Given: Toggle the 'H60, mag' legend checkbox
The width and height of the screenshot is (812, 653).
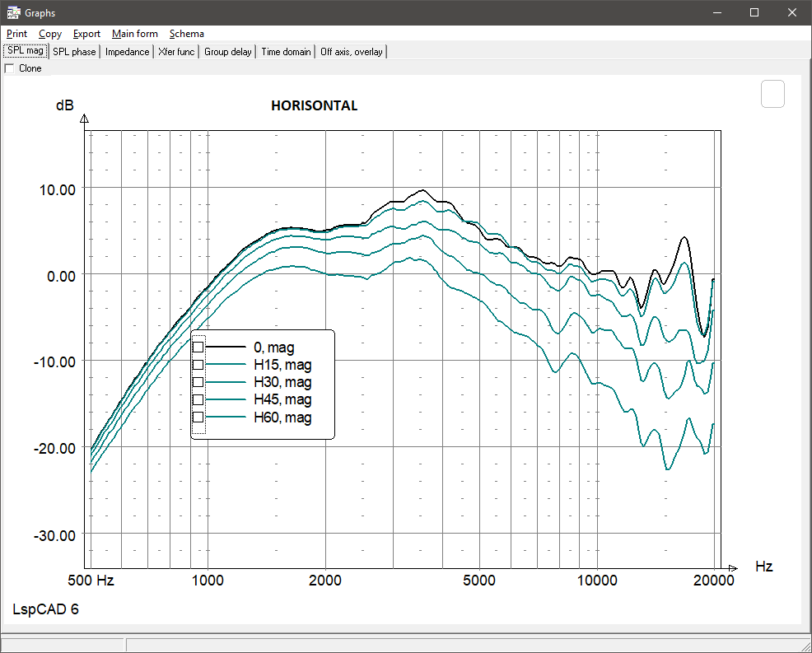Looking at the screenshot, I should (198, 417).
